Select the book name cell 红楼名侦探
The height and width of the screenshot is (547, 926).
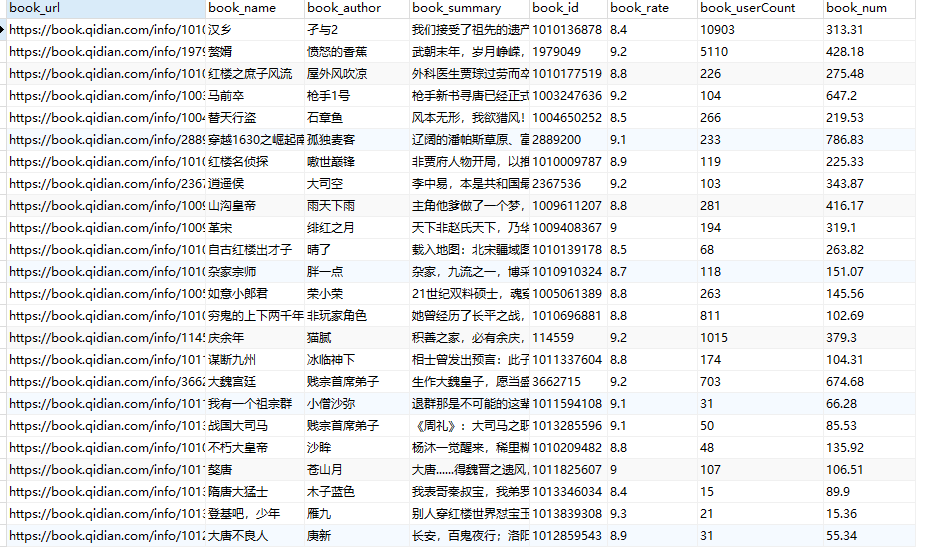[255, 161]
